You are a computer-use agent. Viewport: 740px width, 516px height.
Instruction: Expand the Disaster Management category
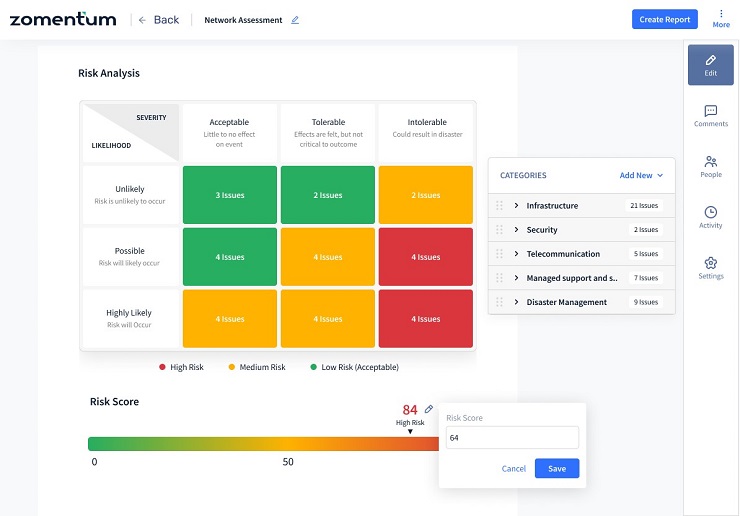[517, 302]
